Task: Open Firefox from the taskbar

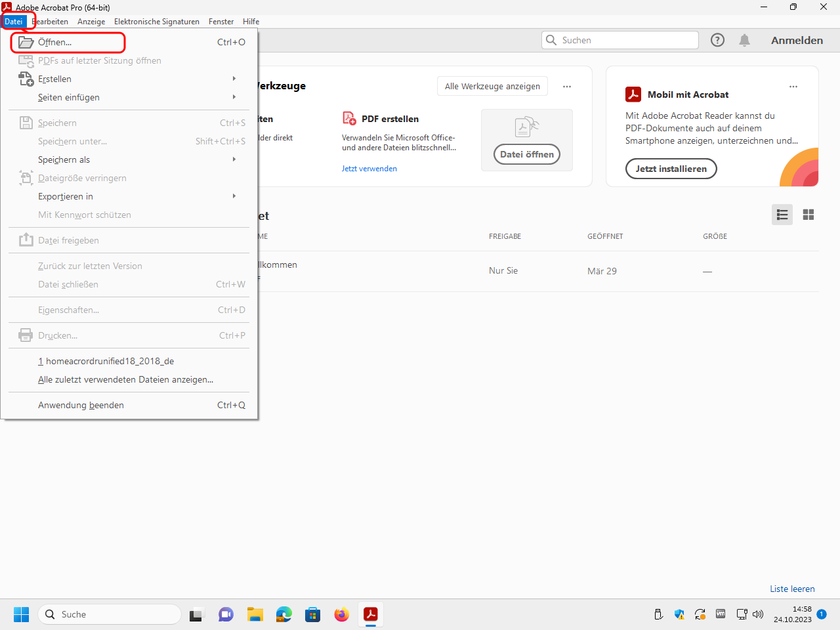Action: (x=341, y=614)
